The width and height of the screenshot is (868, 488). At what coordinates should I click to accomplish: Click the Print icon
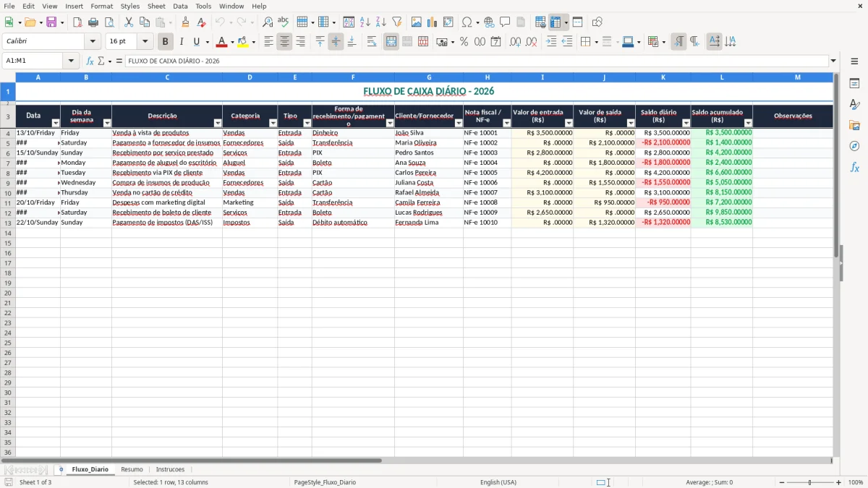[93, 22]
